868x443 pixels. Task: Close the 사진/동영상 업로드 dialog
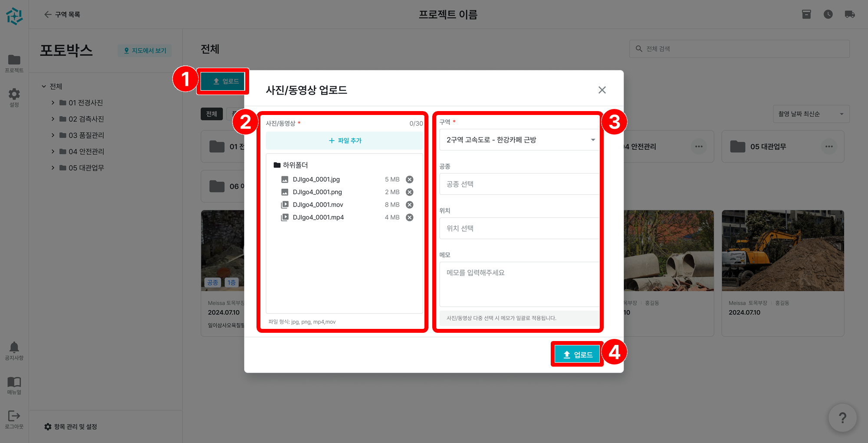coord(602,90)
